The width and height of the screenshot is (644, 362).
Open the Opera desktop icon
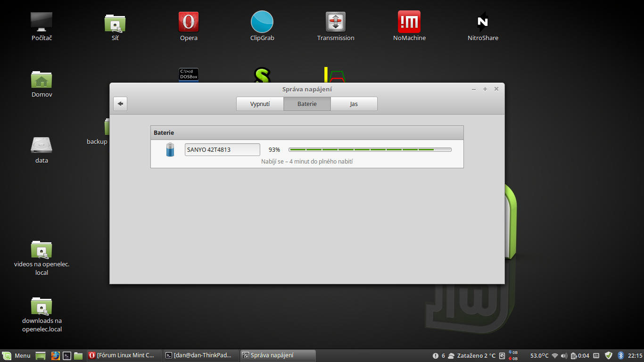tap(189, 22)
